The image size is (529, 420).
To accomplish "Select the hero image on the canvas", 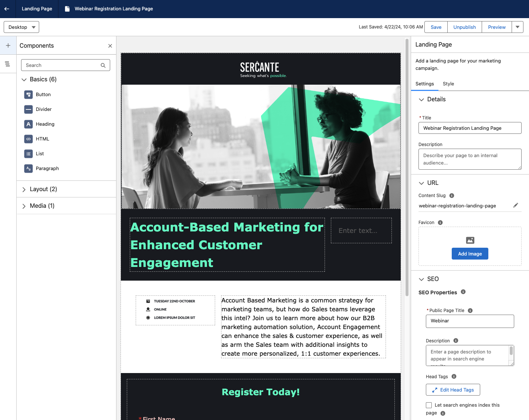I will point(261,147).
